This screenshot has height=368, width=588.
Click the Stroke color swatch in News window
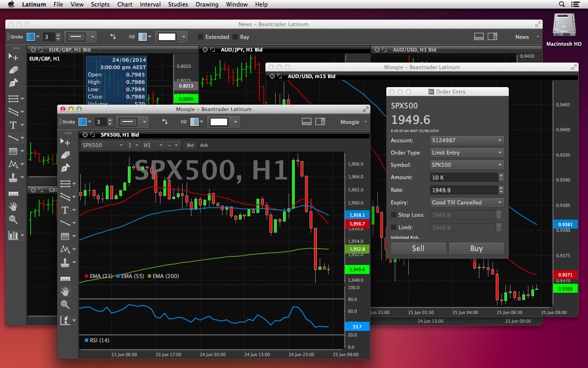tap(31, 37)
